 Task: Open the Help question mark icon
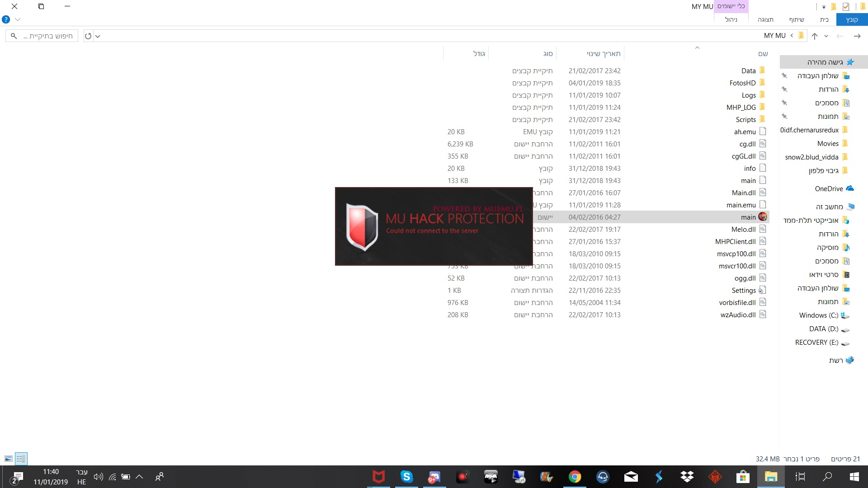tap(6, 19)
